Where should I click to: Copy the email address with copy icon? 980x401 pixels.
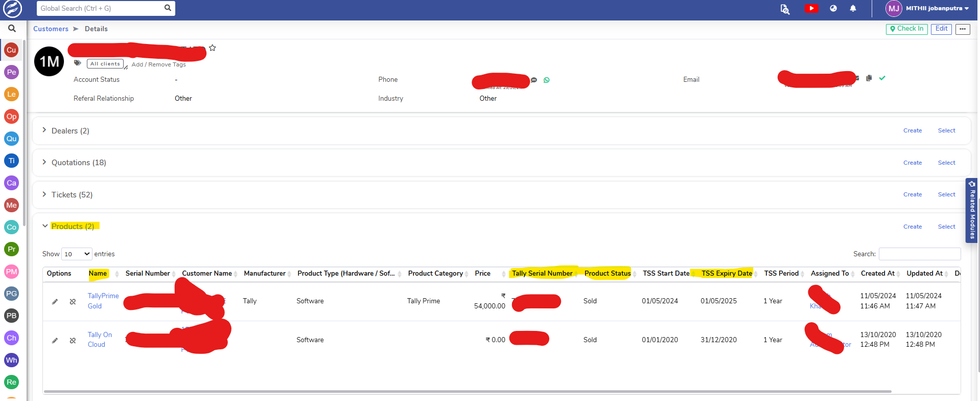tap(869, 78)
